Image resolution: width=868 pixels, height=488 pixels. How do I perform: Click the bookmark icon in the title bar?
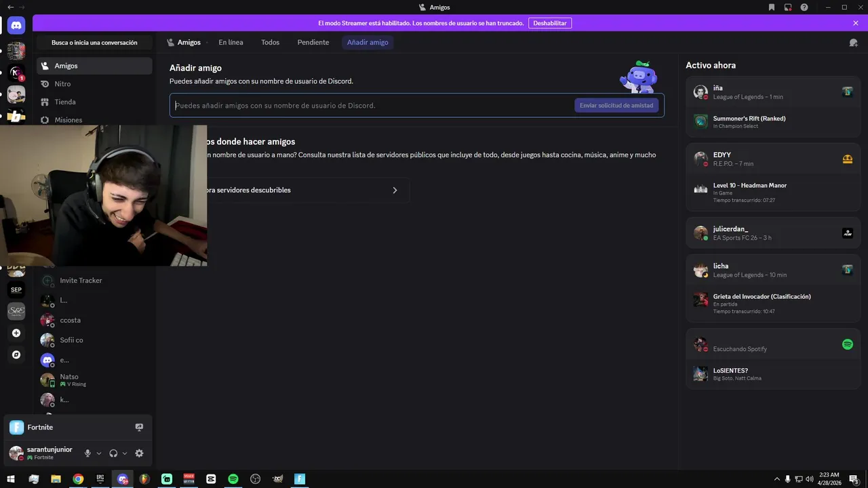tap(772, 7)
